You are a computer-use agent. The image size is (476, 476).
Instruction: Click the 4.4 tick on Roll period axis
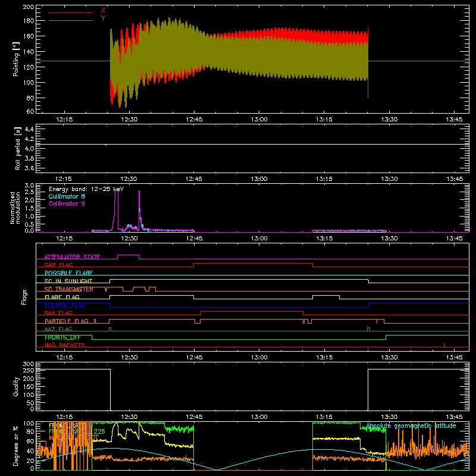coord(29,129)
